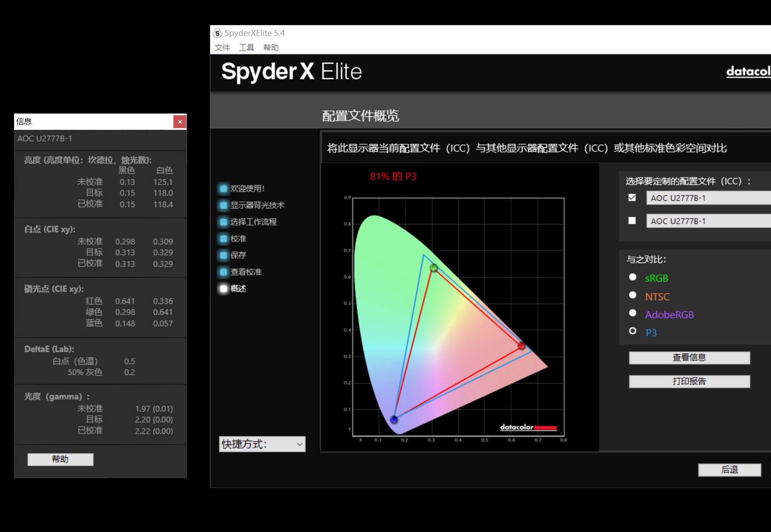Click the uncalibrated white luminance value 125.1

pos(163,182)
